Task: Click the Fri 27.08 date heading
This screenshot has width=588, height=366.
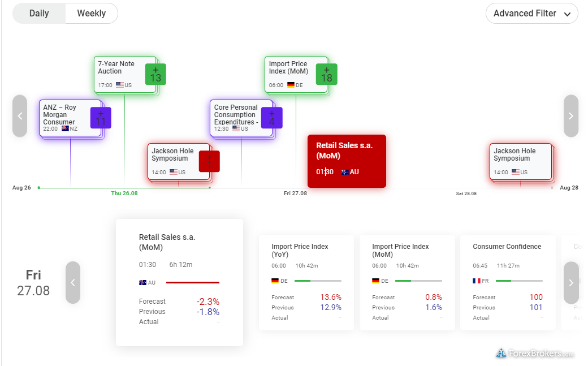Action: (33, 283)
